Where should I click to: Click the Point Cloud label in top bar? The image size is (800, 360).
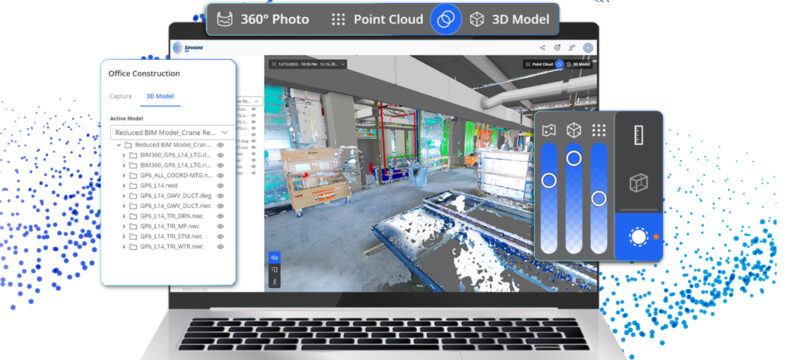[x=388, y=19]
